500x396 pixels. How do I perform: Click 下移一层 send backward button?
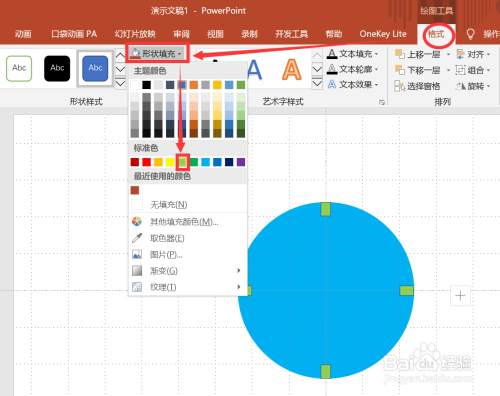click(418, 70)
